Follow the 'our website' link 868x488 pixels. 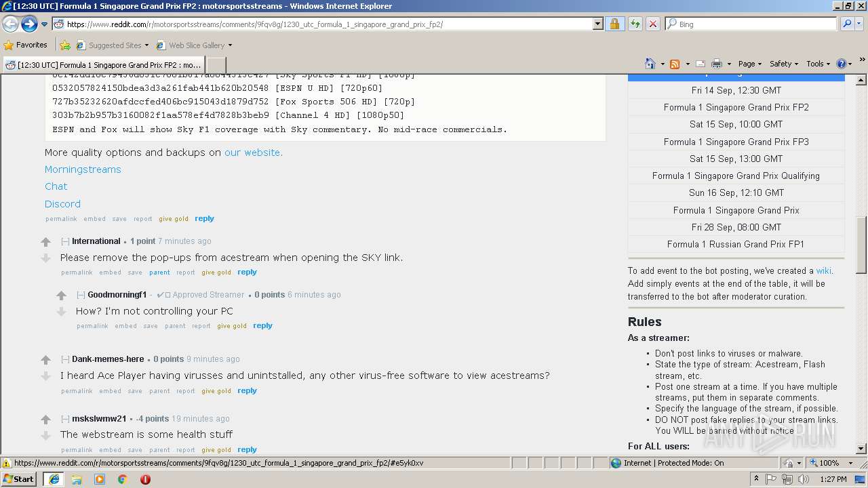click(x=254, y=152)
